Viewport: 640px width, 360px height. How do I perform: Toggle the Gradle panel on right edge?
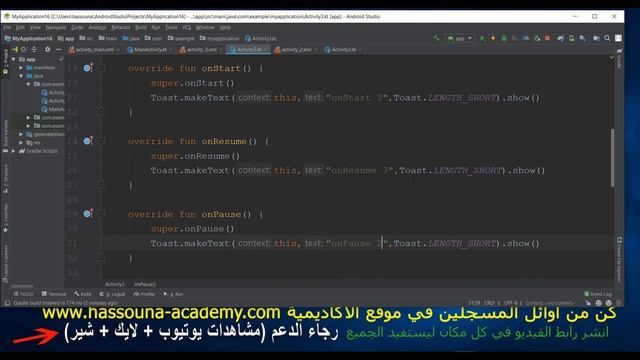619,58
